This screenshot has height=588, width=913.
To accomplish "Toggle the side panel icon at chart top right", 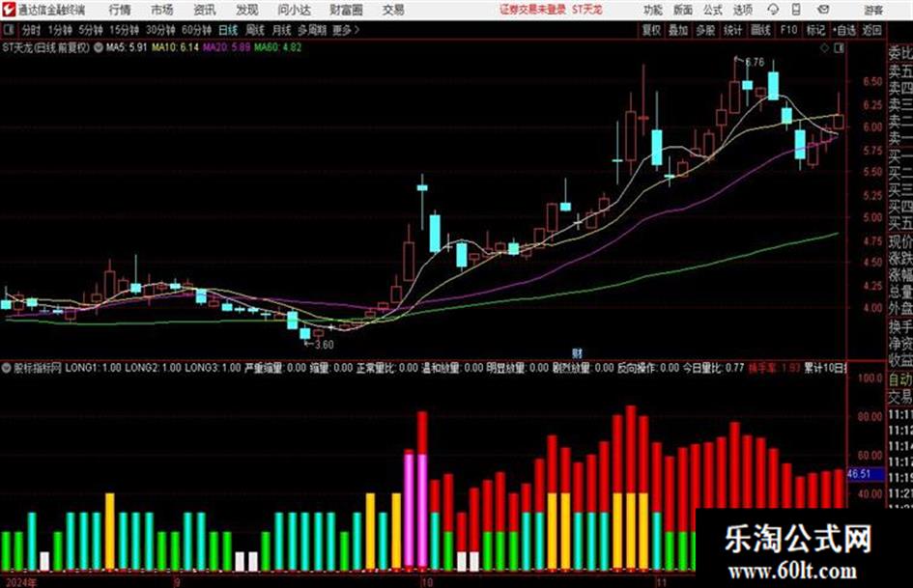I will click(x=839, y=48).
